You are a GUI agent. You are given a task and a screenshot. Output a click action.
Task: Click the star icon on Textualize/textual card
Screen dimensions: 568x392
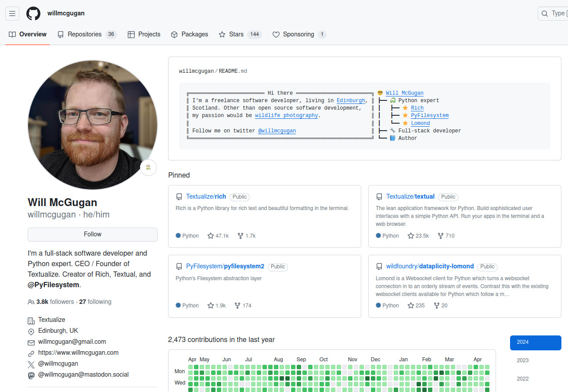coord(411,235)
